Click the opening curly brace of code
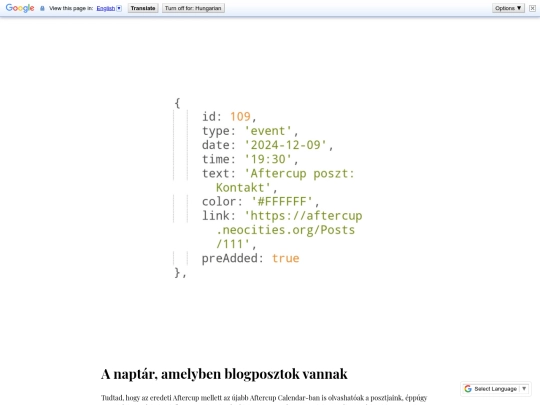This screenshot has width=540, height=405. click(177, 103)
